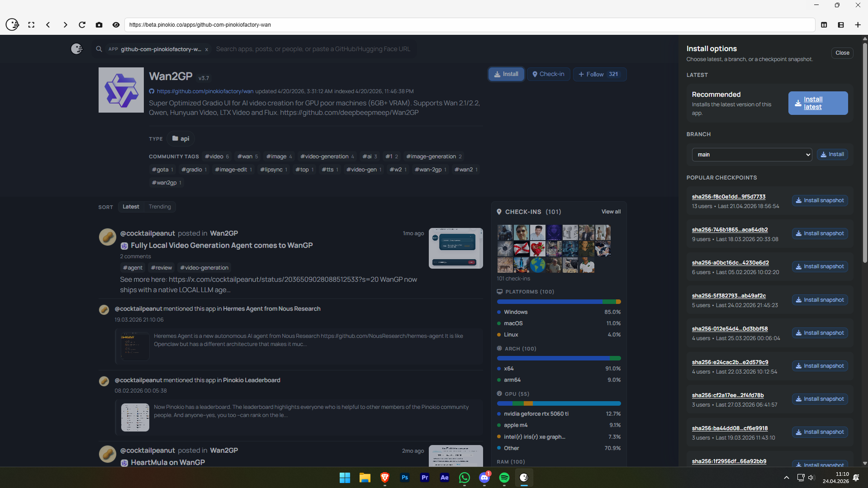Open the Fully Local Video Generation Agent post
Screen dimensions: 868x488
pyautogui.click(x=222, y=245)
